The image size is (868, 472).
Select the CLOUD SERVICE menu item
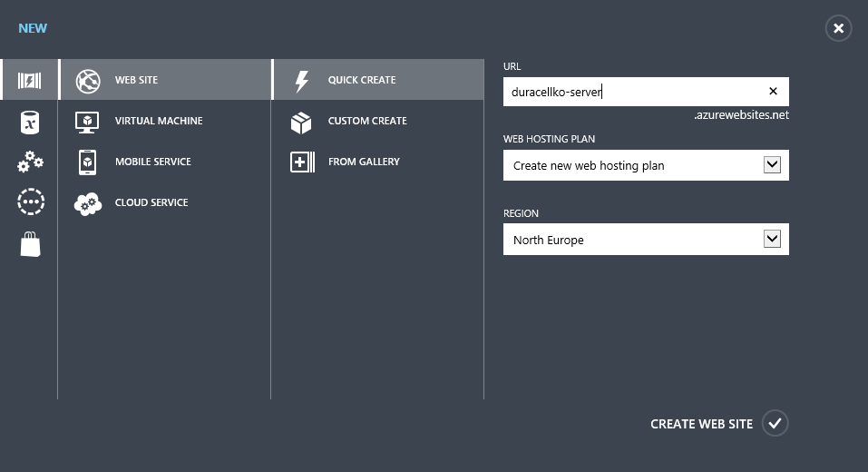165,202
